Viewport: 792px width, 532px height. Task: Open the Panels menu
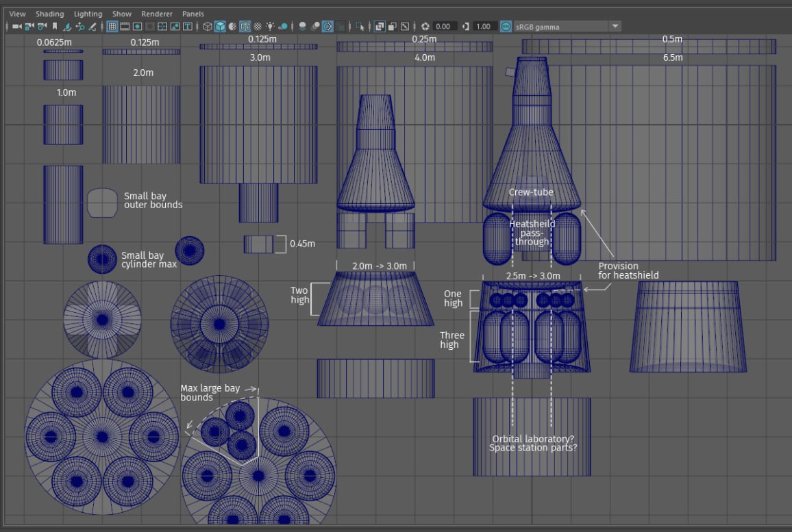coord(193,14)
